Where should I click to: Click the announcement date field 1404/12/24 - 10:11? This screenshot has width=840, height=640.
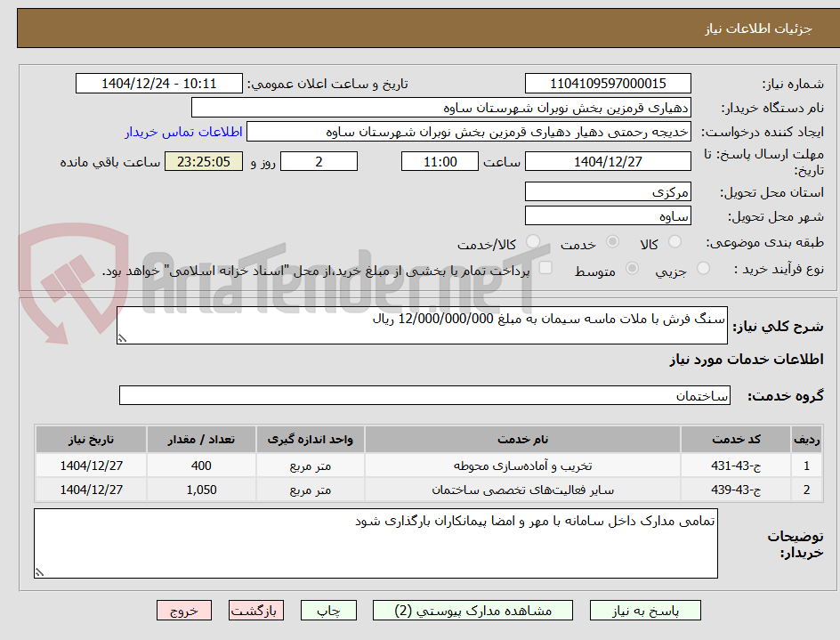pyautogui.click(x=159, y=84)
